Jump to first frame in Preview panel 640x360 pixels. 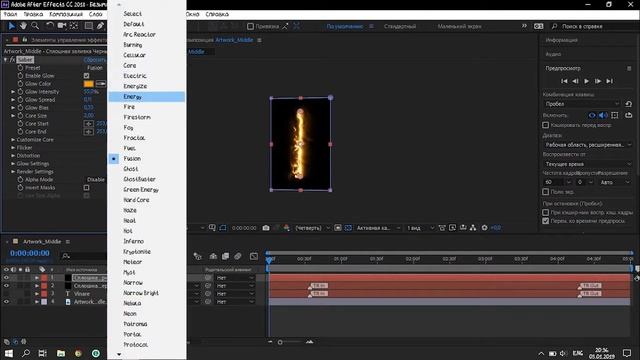[564, 81]
